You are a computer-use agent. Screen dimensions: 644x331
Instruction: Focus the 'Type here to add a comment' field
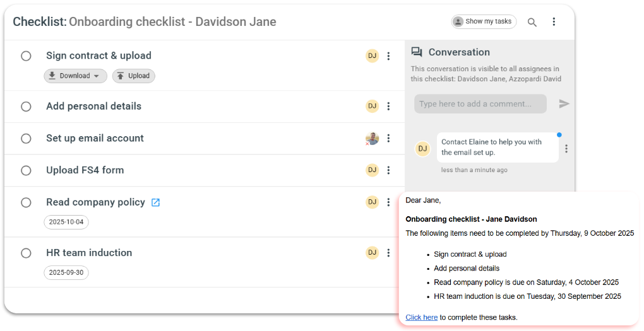point(480,104)
